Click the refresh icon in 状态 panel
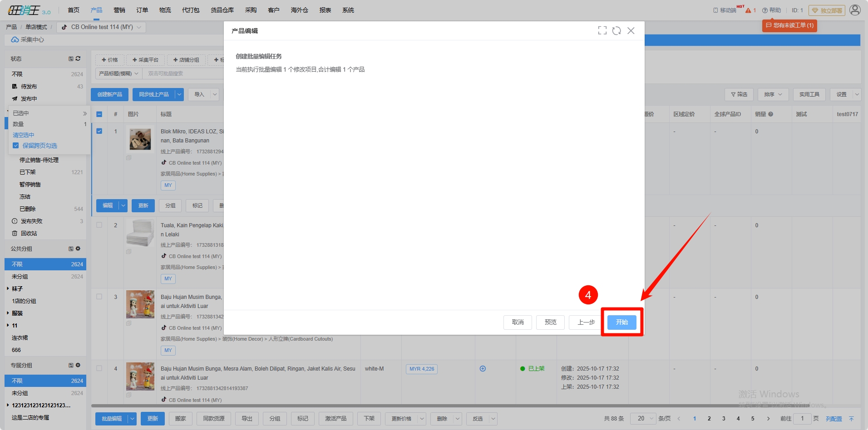868x430 pixels. click(x=78, y=59)
